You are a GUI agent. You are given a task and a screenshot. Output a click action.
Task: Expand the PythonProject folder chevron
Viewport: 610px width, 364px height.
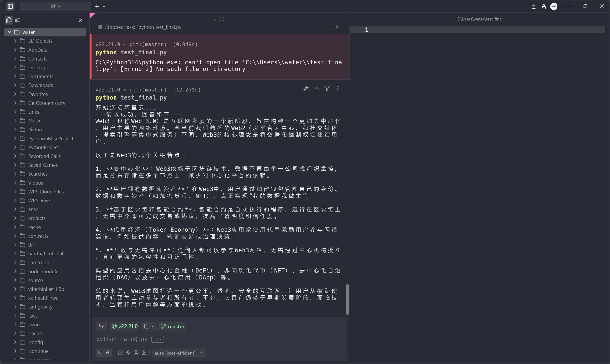tap(15, 147)
